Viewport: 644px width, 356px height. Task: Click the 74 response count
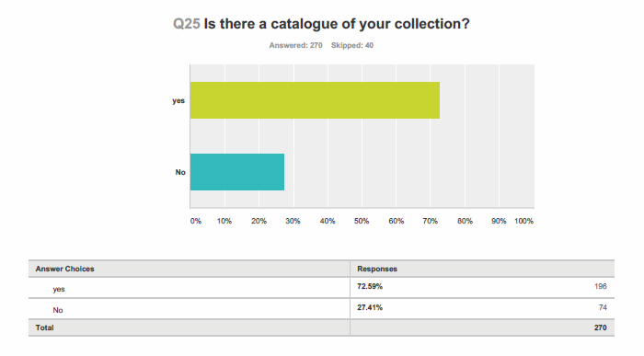pyautogui.click(x=603, y=307)
